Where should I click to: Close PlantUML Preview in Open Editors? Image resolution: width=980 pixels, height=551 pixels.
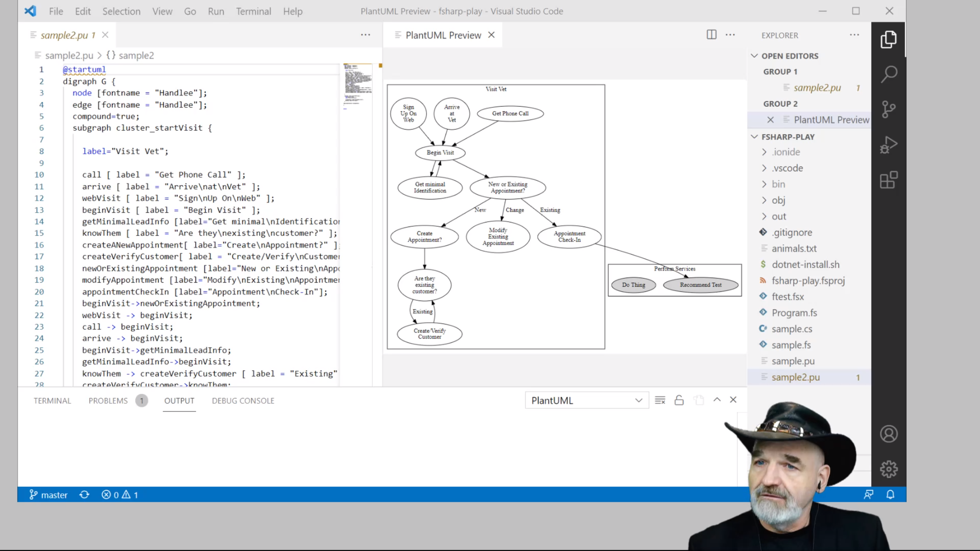[770, 120]
